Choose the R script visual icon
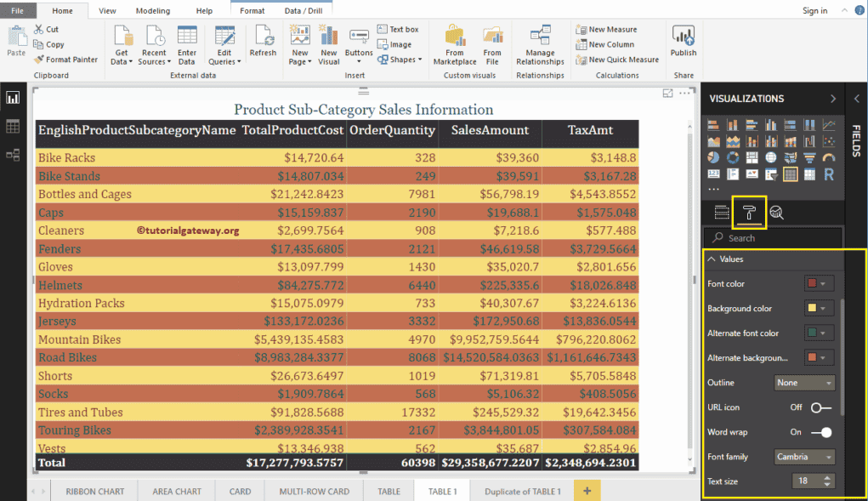The height and width of the screenshot is (501, 868). pyautogui.click(x=828, y=174)
